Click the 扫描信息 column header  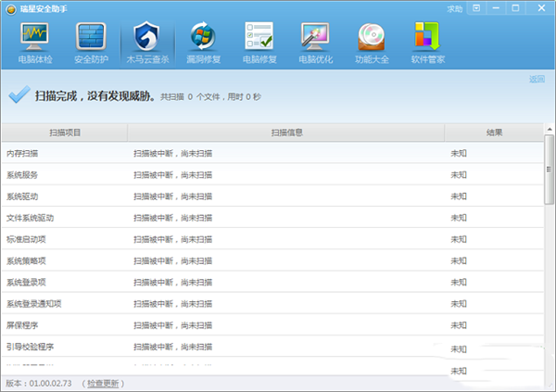click(286, 133)
